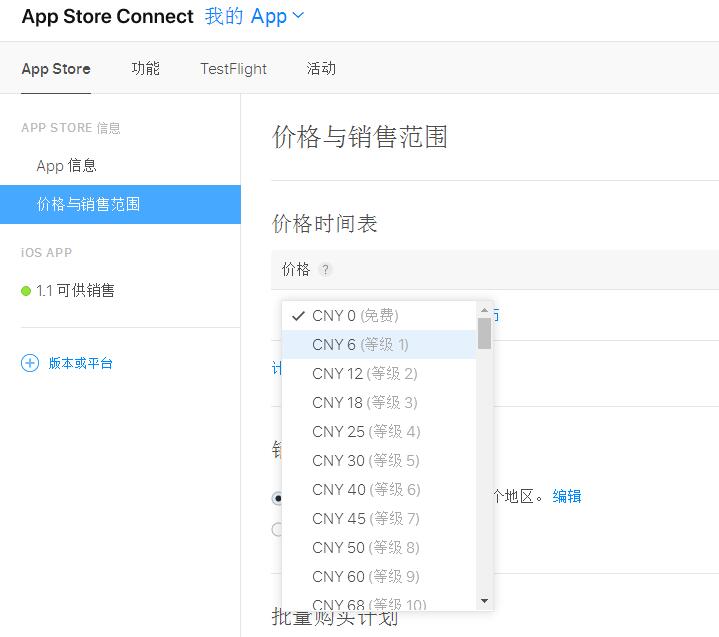Open the App Store tab
The width and height of the screenshot is (719, 637).
pyautogui.click(x=56, y=69)
